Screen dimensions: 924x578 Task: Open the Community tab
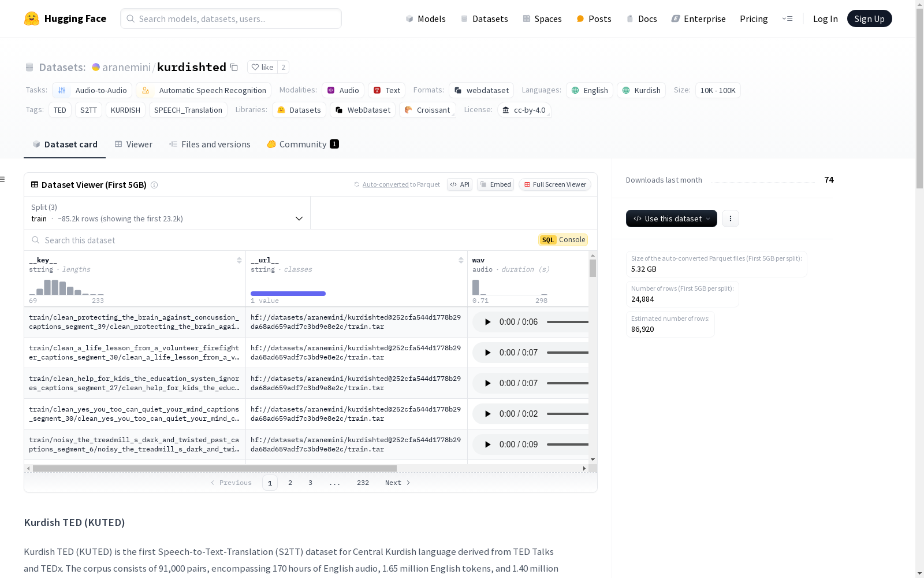[303, 144]
